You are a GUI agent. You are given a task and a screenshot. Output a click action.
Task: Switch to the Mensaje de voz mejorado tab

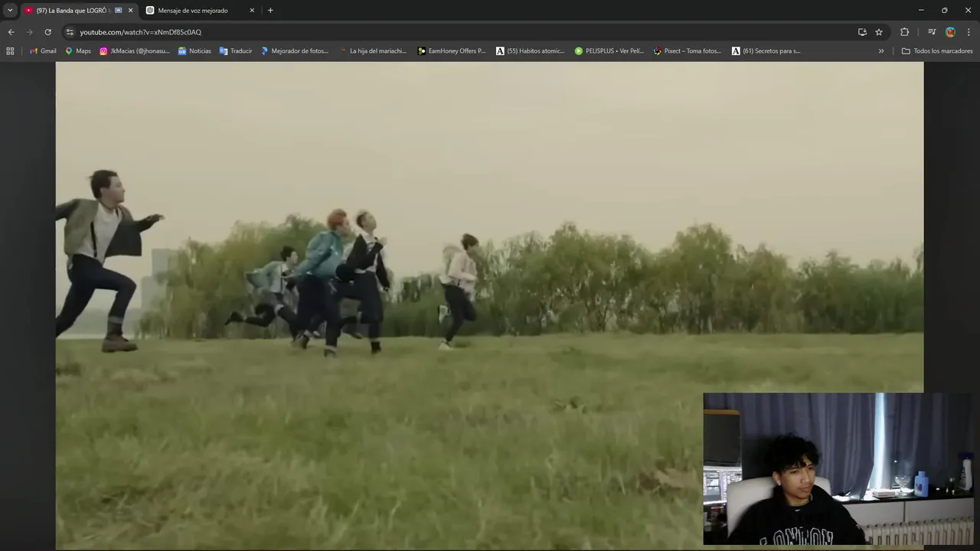[193, 11]
